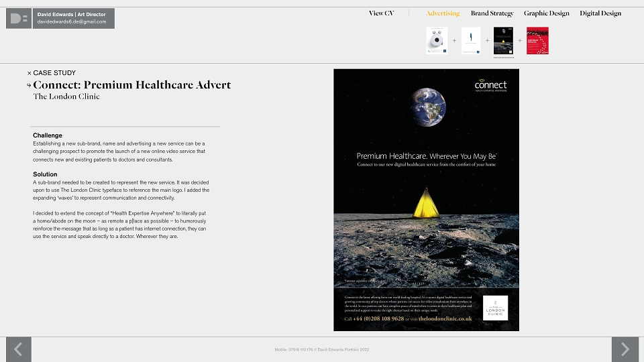The image size is (644, 362).
Task: Open the View CV link
Action: [x=381, y=13]
